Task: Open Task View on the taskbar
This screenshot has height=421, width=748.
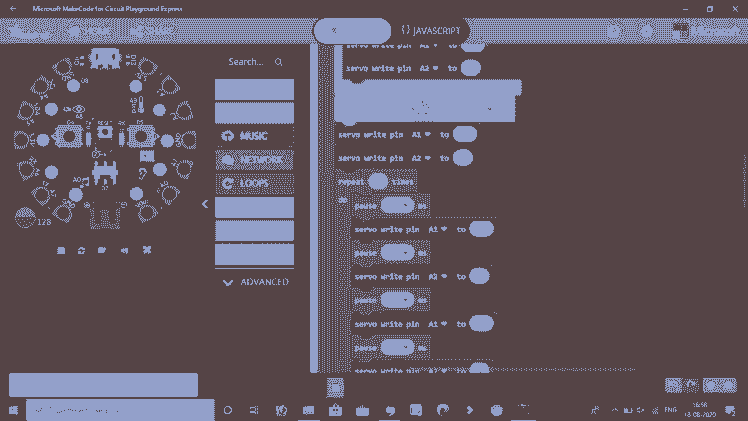Action: (x=254, y=410)
